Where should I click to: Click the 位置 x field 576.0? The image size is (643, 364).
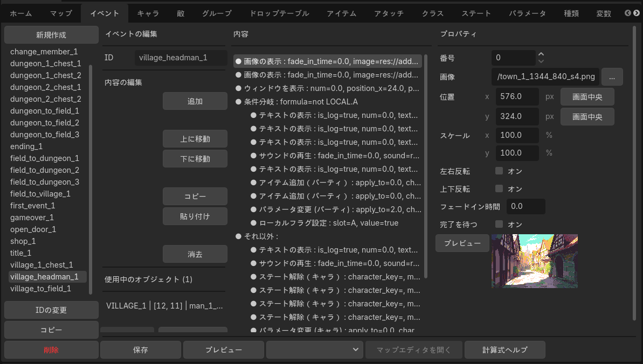517,96
